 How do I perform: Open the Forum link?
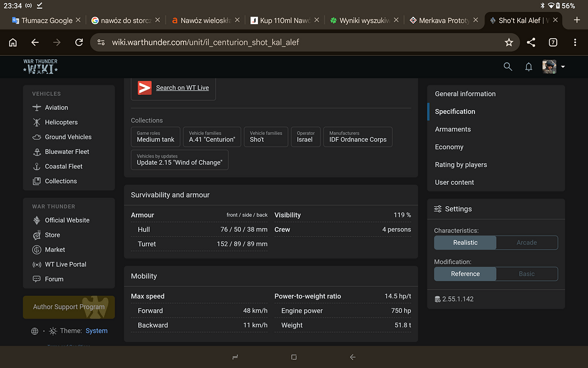48,279
